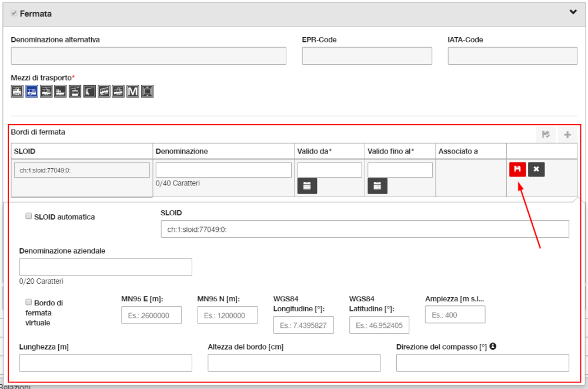
Task: Open calendar for Valido da
Action: (x=307, y=186)
